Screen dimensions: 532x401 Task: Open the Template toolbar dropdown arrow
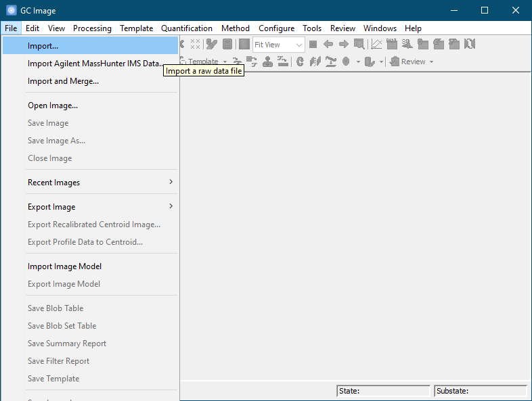click(225, 62)
